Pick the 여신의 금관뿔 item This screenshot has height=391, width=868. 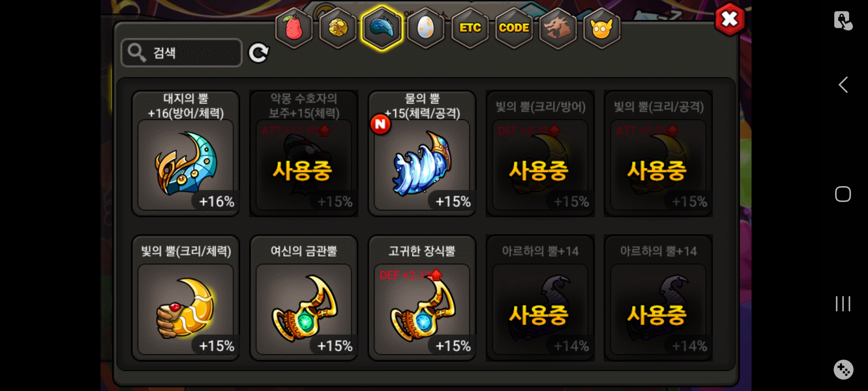click(304, 298)
